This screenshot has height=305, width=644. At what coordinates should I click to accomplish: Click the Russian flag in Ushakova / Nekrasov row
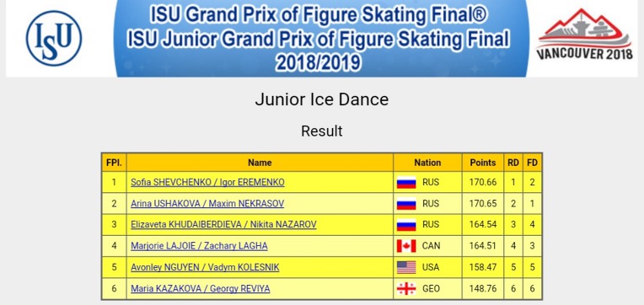pyautogui.click(x=406, y=204)
